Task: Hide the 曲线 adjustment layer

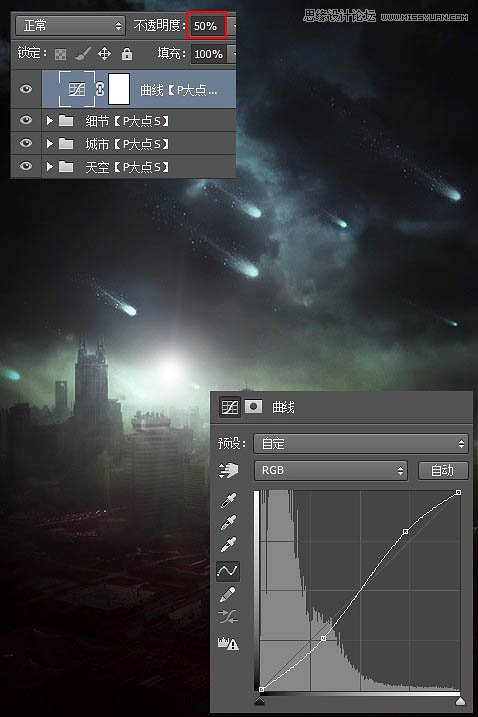Action: pos(26,88)
